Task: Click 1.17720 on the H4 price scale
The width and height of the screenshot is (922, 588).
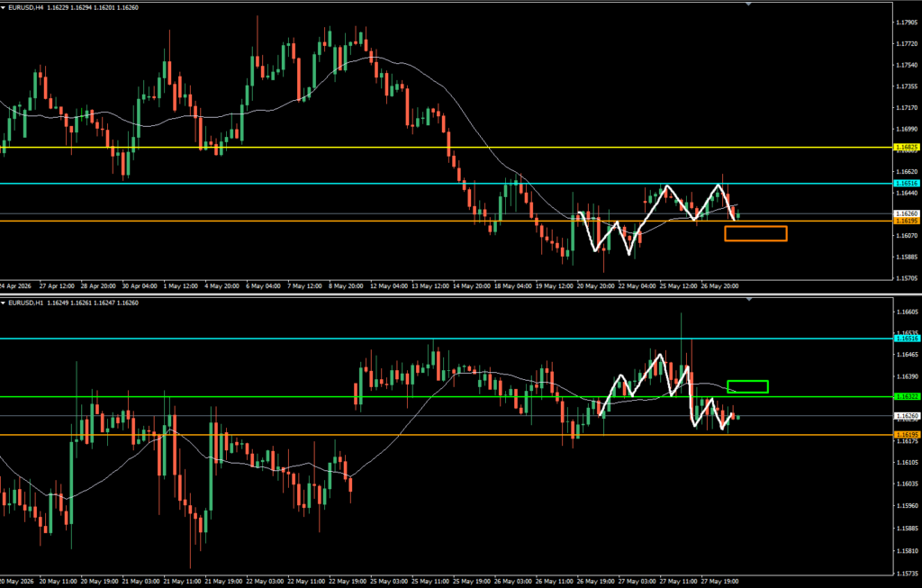Action: [906, 43]
